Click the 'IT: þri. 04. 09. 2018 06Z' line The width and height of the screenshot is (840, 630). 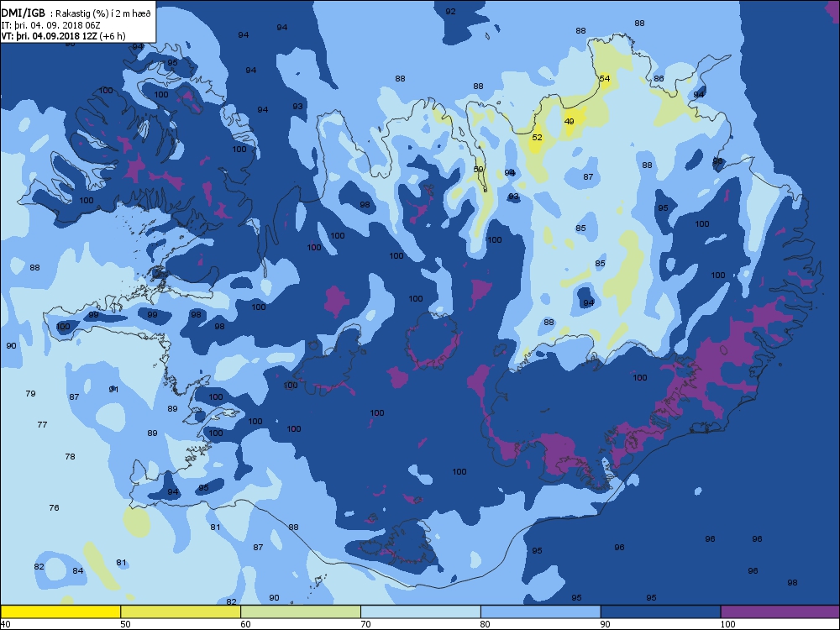tap(51, 24)
